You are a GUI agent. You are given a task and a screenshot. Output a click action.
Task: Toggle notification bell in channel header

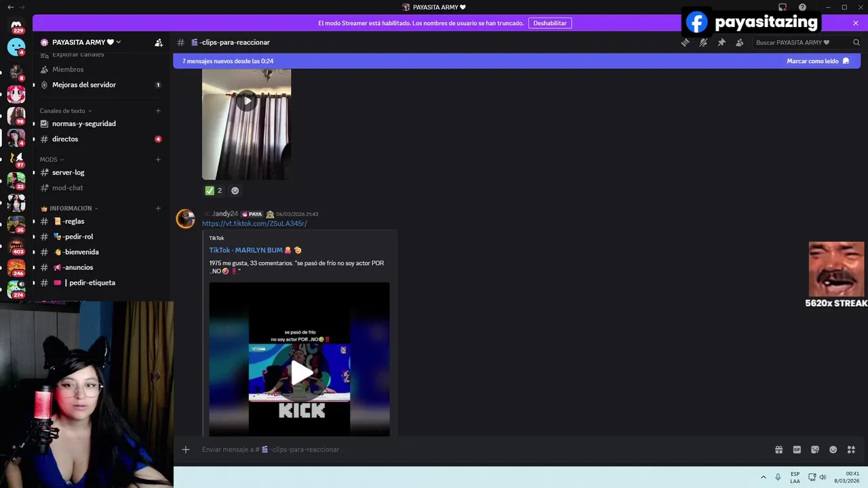[703, 42]
